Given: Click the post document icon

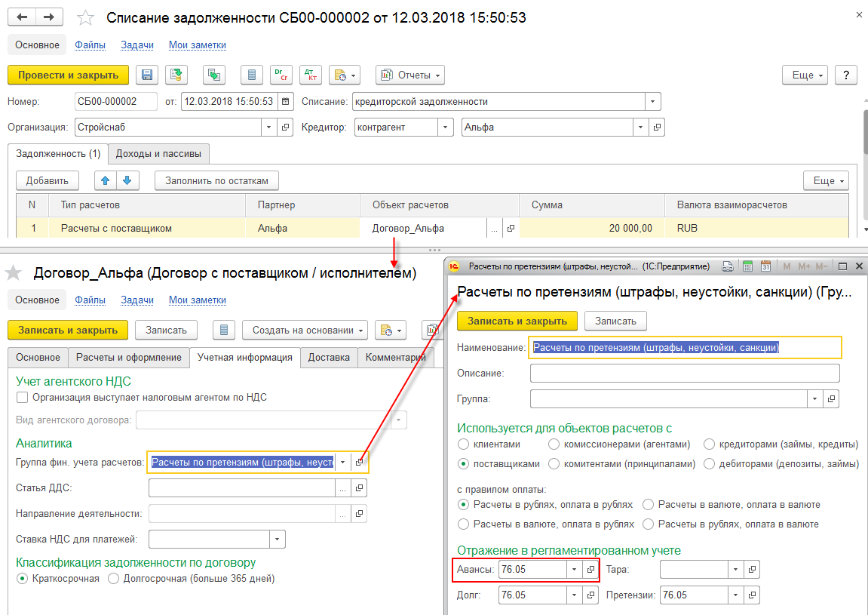Looking at the screenshot, I should click(176, 75).
